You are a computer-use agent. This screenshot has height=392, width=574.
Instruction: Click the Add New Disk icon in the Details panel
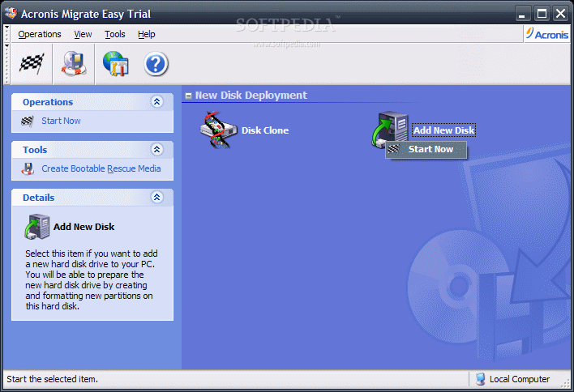click(37, 227)
